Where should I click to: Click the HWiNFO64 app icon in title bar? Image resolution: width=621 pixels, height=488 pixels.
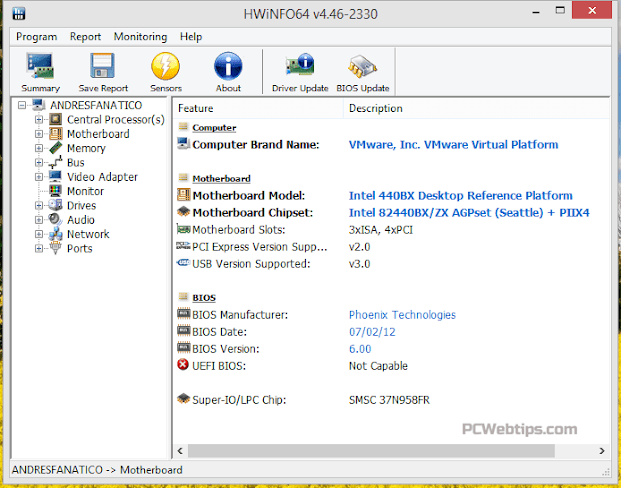[x=19, y=13]
